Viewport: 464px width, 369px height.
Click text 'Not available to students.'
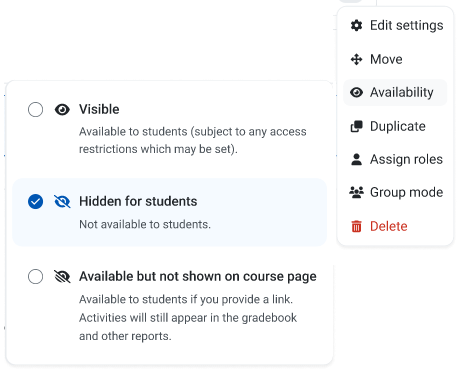tap(145, 224)
